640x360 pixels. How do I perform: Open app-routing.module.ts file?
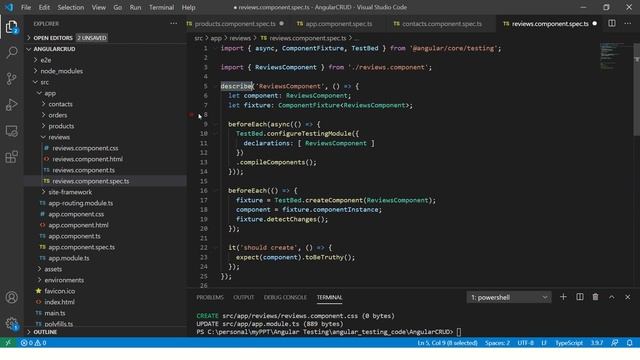tap(105, 203)
